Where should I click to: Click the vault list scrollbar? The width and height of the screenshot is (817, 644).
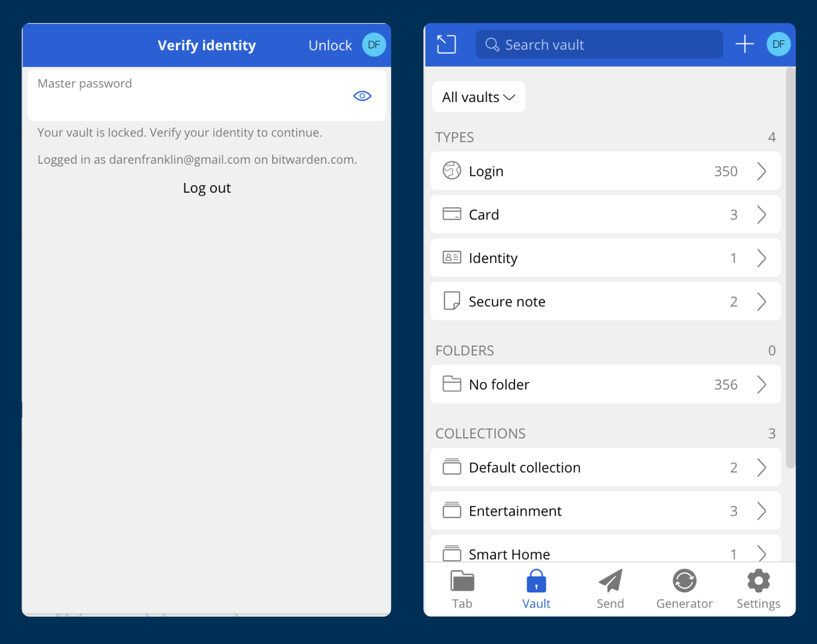[x=790, y=267]
